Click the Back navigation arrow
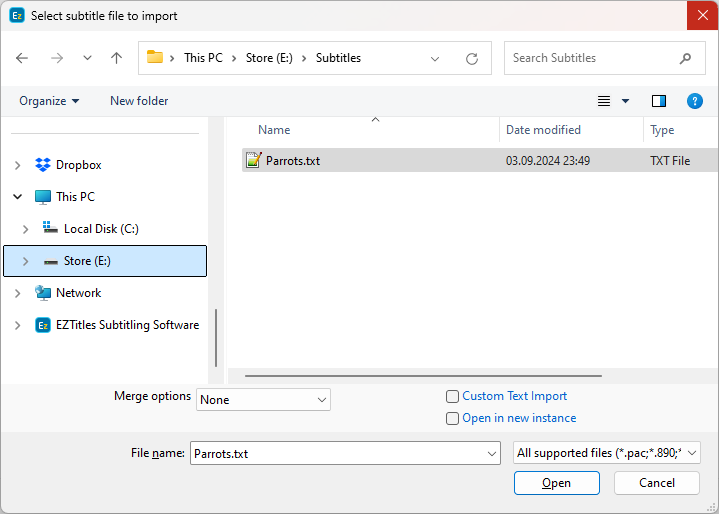 pyautogui.click(x=22, y=58)
